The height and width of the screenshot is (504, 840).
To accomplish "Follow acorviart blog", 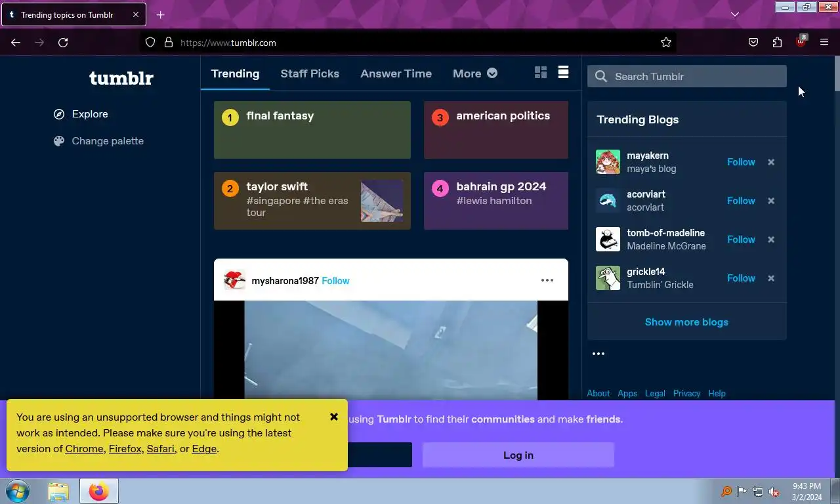I will [741, 201].
